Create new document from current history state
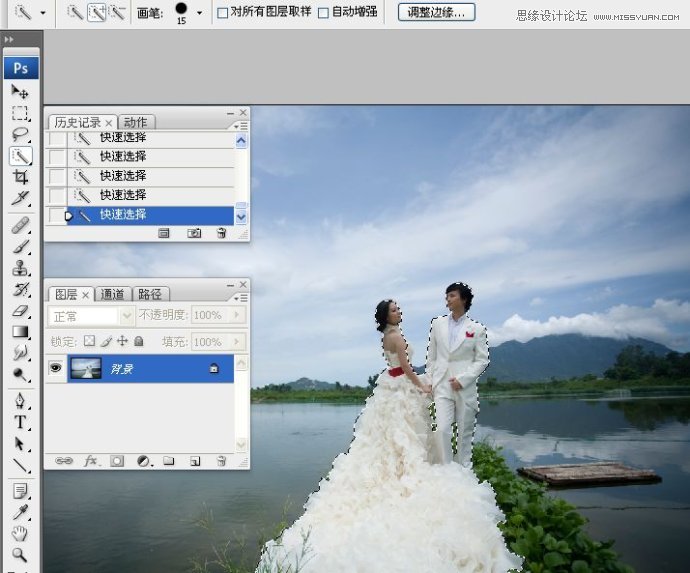This screenshot has width=690, height=573. pyautogui.click(x=164, y=233)
